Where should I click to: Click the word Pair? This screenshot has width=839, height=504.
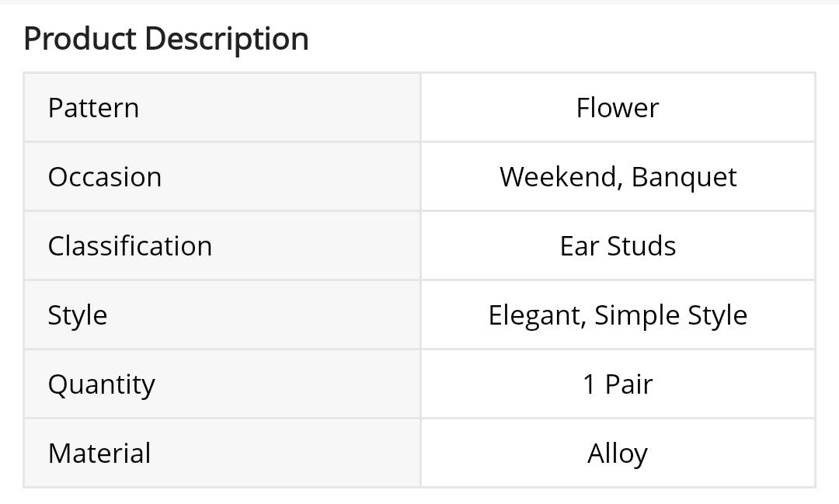tap(628, 384)
